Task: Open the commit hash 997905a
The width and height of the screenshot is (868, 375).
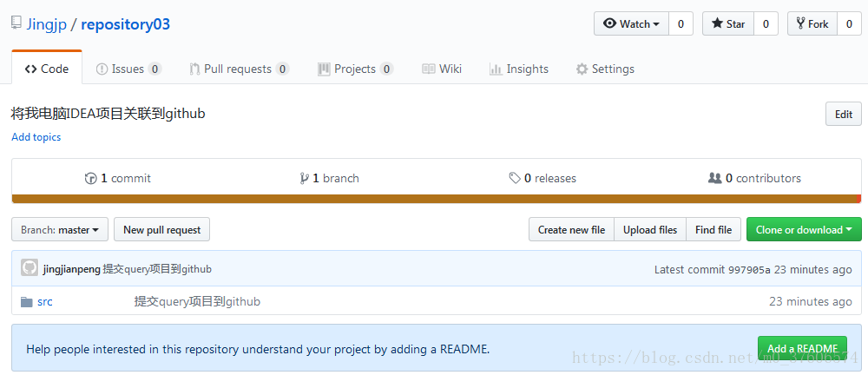Action: 749,270
